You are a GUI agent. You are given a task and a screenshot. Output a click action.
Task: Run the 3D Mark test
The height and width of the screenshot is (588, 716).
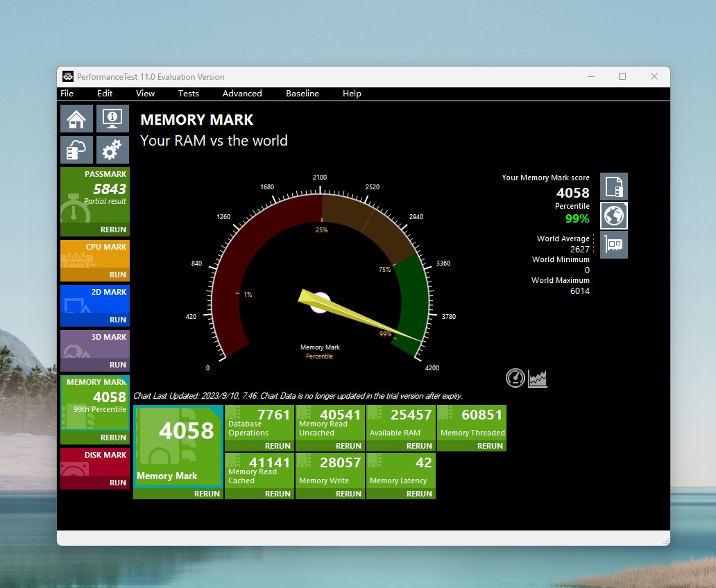(95, 365)
